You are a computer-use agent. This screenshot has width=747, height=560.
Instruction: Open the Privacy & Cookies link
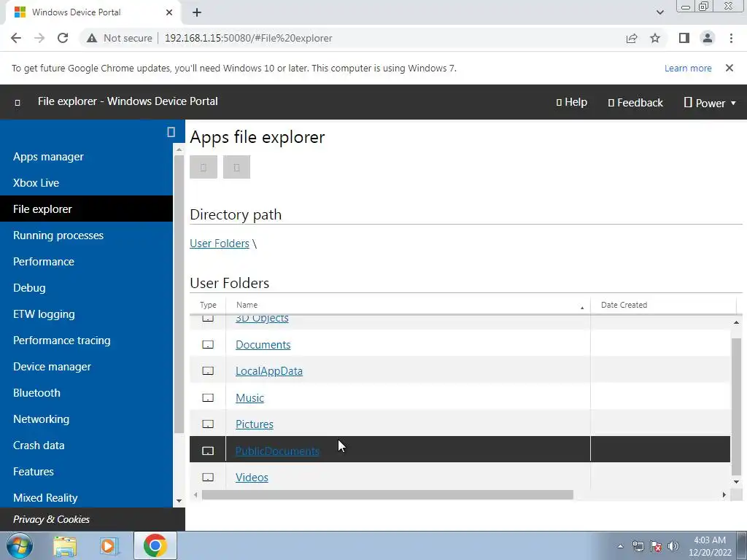point(52,519)
